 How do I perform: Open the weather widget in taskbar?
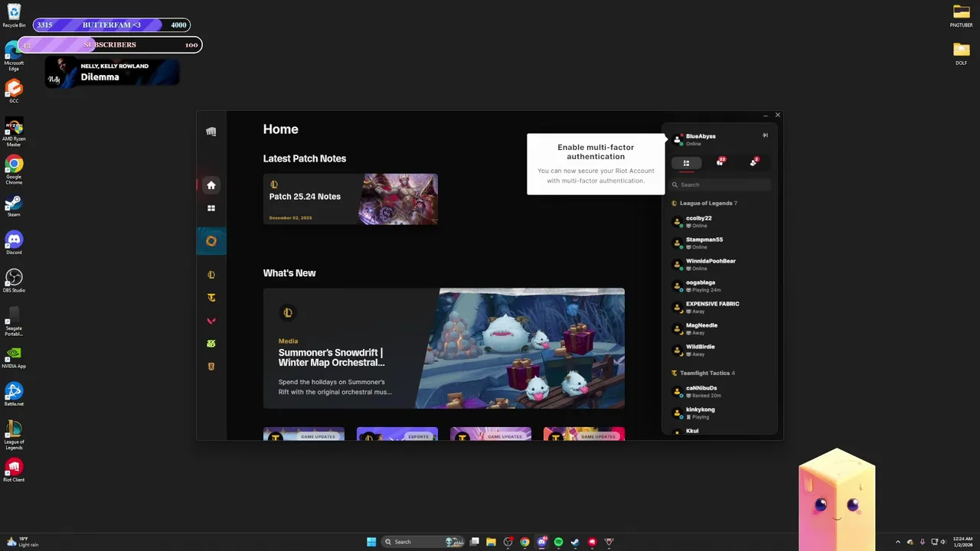[x=21, y=542]
